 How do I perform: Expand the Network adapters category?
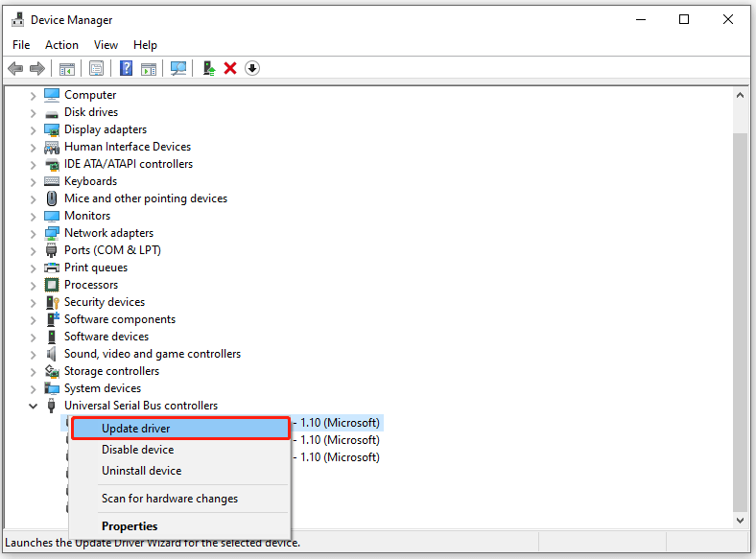[x=34, y=233]
